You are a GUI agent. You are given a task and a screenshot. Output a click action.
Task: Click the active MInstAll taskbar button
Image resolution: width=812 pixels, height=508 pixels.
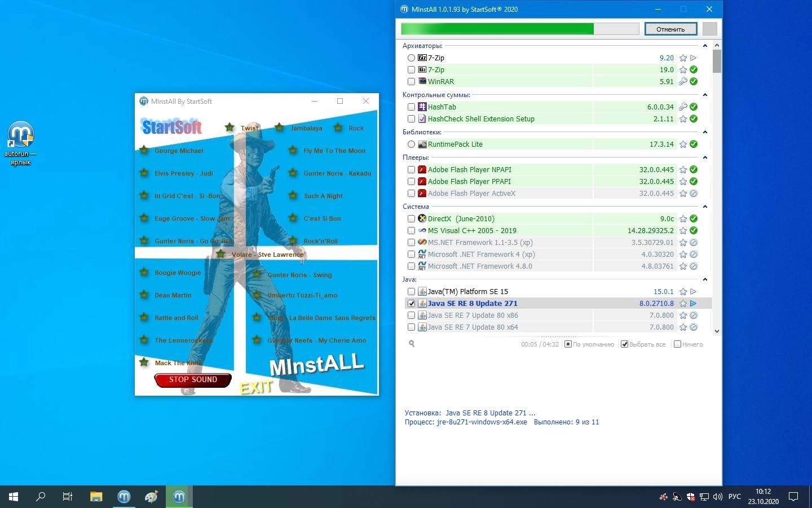coord(179,497)
